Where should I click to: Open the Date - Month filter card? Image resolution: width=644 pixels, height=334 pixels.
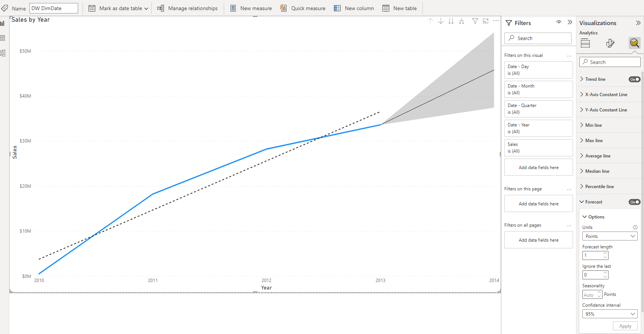pos(538,89)
